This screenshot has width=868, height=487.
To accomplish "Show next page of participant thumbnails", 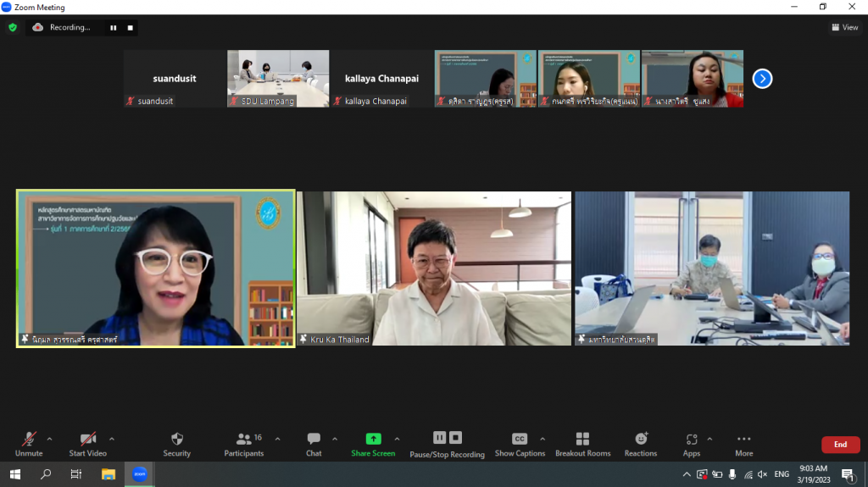I will point(762,79).
